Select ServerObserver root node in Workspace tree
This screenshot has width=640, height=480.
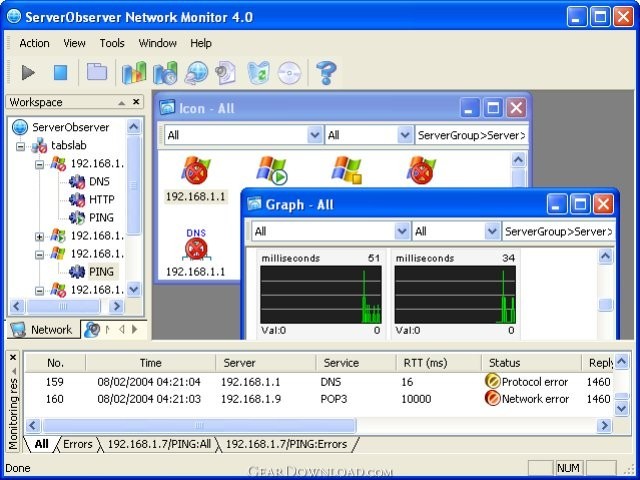[x=71, y=127]
